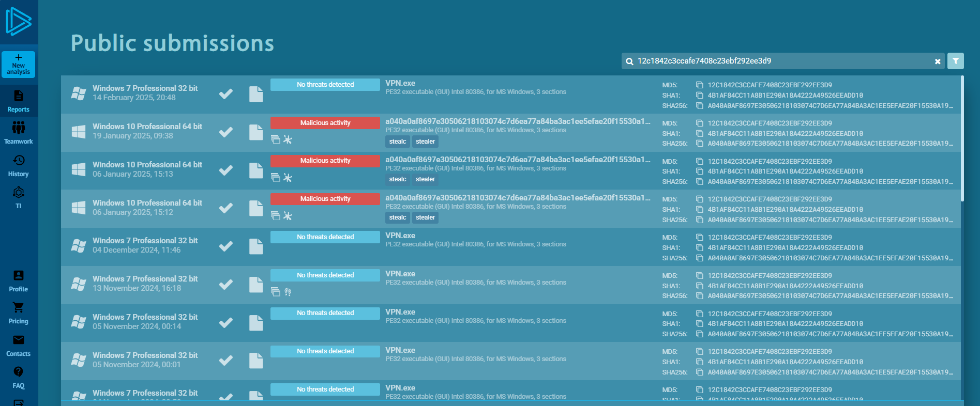Copy MD5 of the 05 November 00:14 submission

[x=700, y=314]
